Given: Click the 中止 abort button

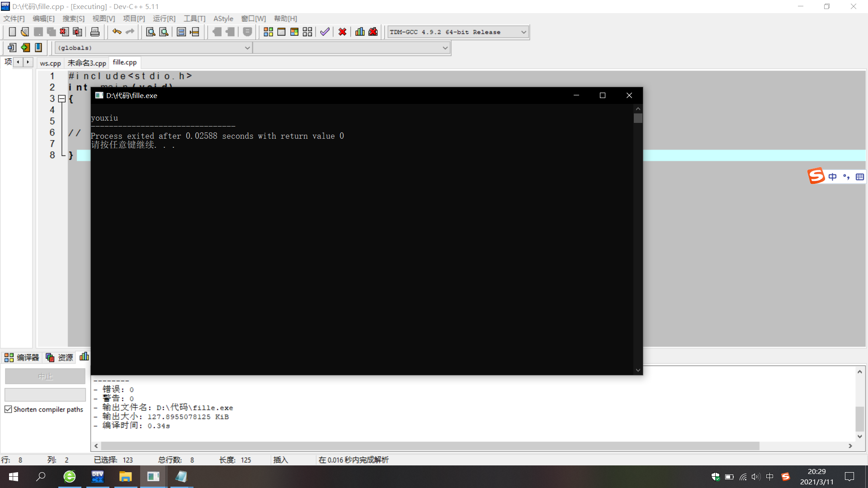Looking at the screenshot, I should pyautogui.click(x=45, y=376).
